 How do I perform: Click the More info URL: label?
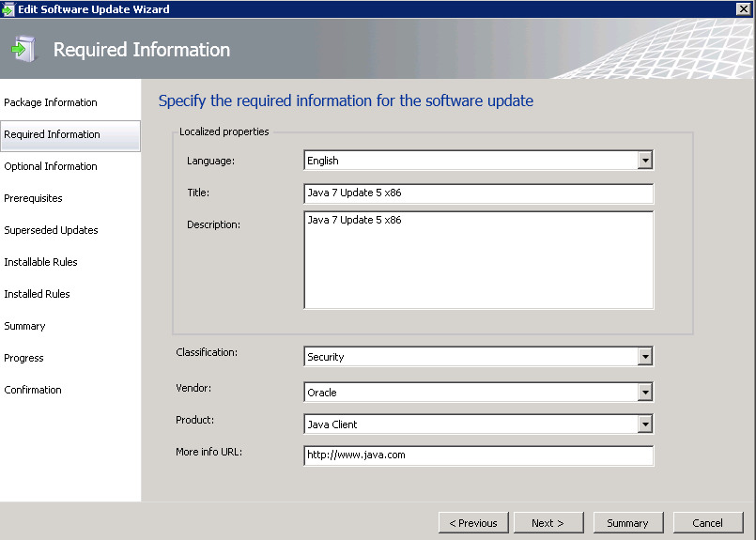click(x=208, y=452)
